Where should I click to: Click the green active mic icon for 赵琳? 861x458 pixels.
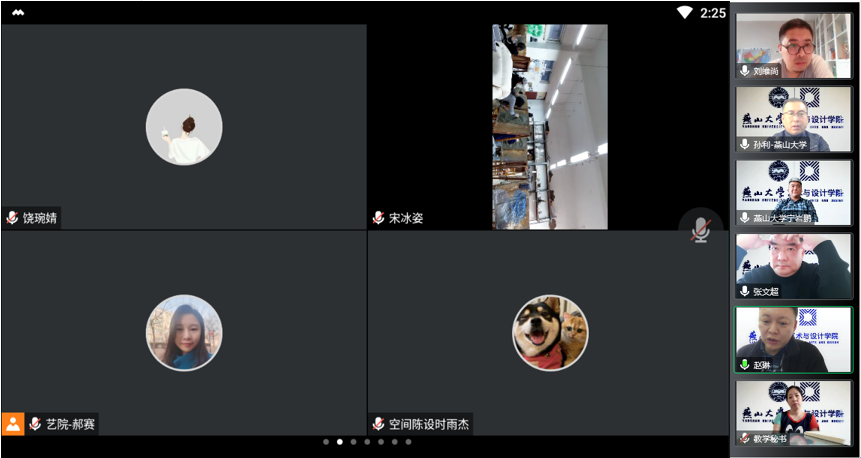[745, 365]
